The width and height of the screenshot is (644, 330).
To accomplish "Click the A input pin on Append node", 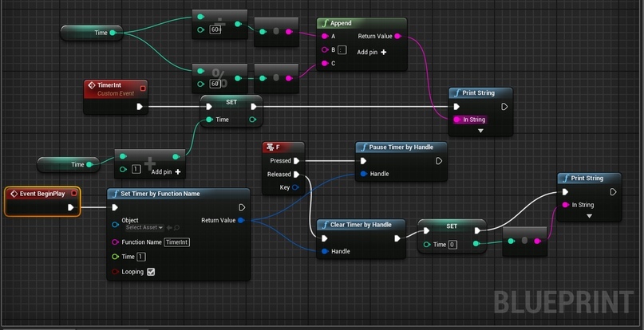I will tap(325, 36).
